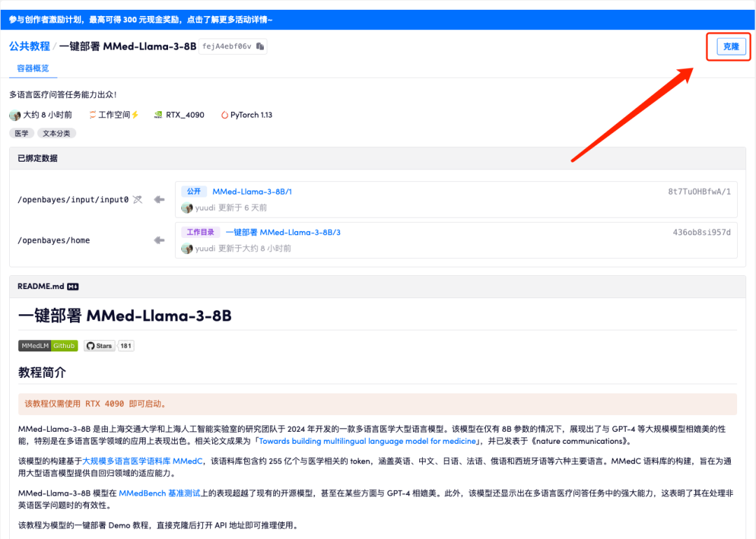Click the creator incentive banner at top
Image resolution: width=756 pixels, height=539 pixels.
click(x=141, y=20)
